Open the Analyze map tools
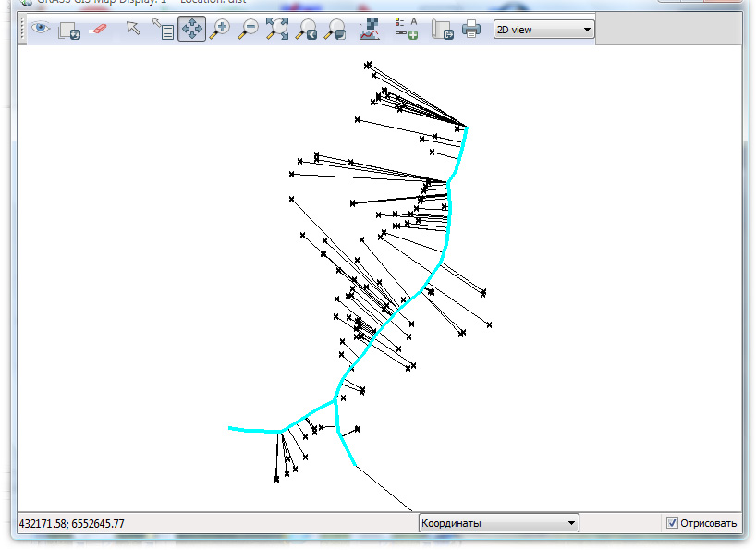The image size is (756, 550). (x=370, y=29)
